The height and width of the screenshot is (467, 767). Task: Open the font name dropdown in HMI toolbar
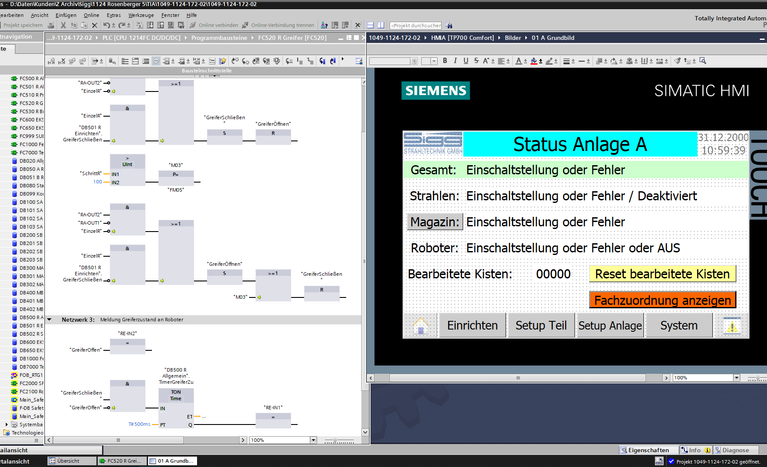click(414, 61)
